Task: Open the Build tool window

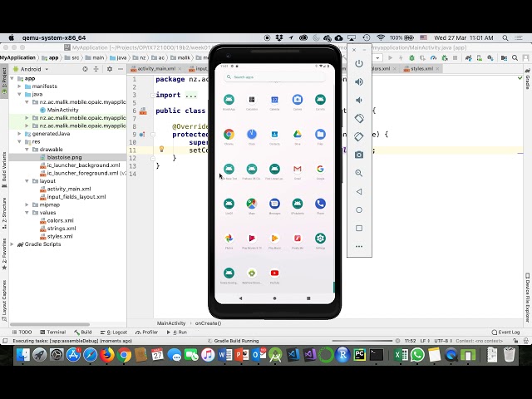Action: tap(83, 332)
